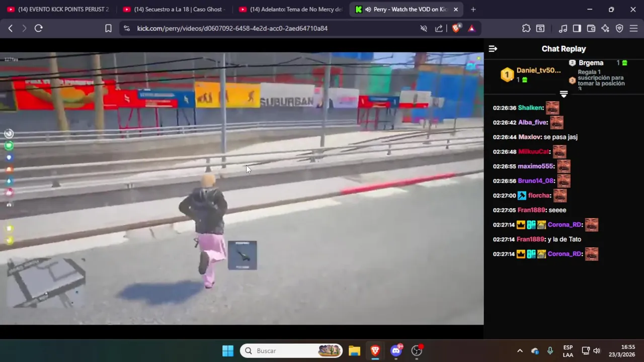
Task: Open Shalken's username in chat
Action: click(530, 108)
